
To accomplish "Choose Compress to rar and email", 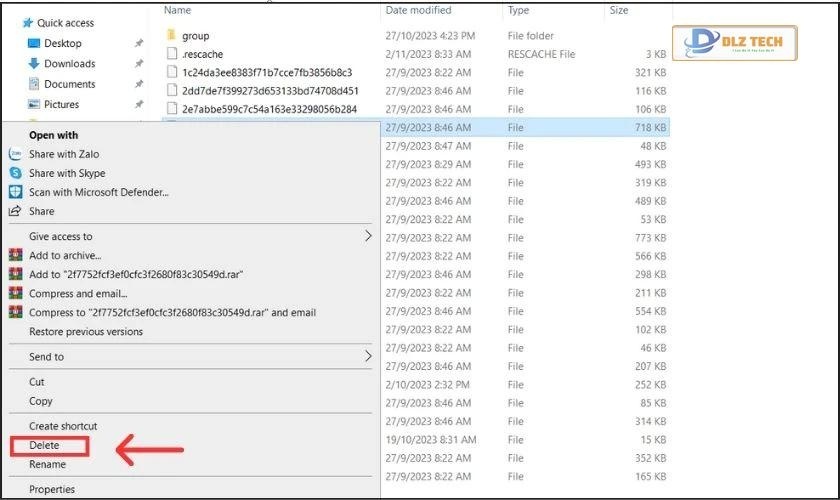I will pos(172,312).
